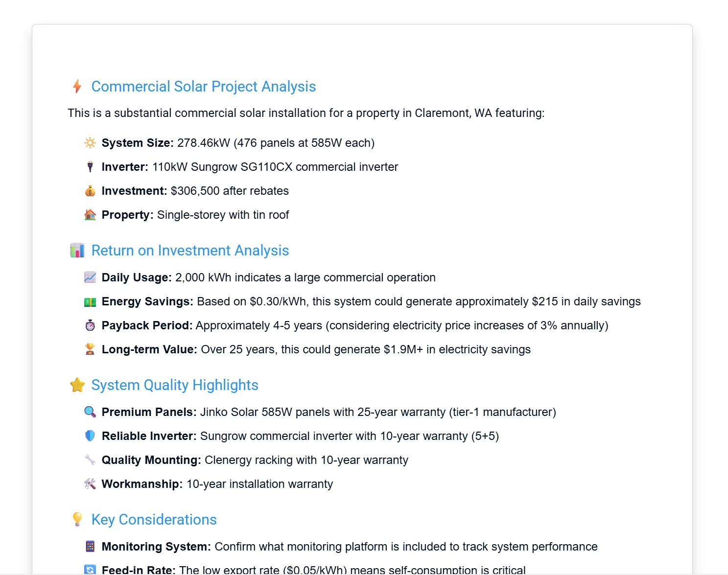The height and width of the screenshot is (575, 728).
Task: Click the Commercial Solar Project Analysis heading
Action: pos(204,87)
